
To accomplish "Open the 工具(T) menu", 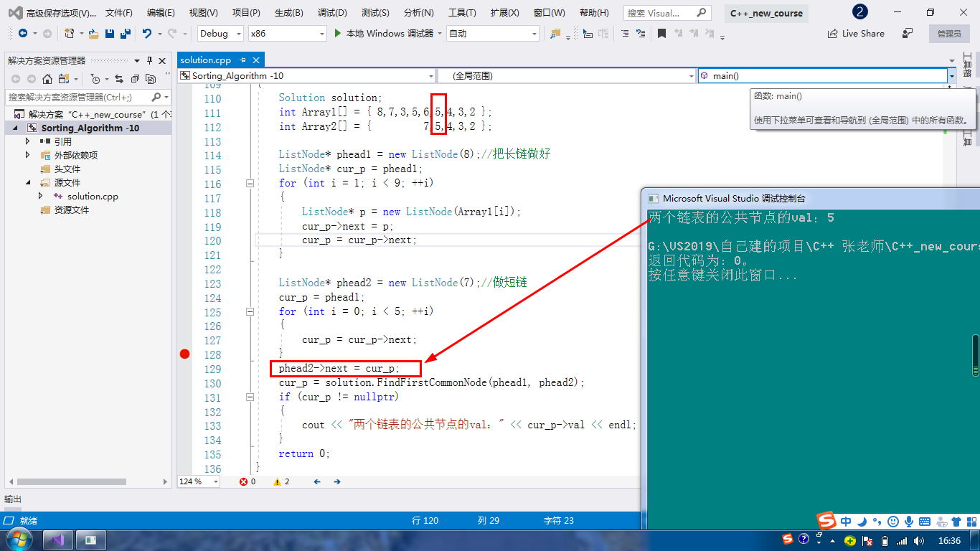I will click(462, 13).
